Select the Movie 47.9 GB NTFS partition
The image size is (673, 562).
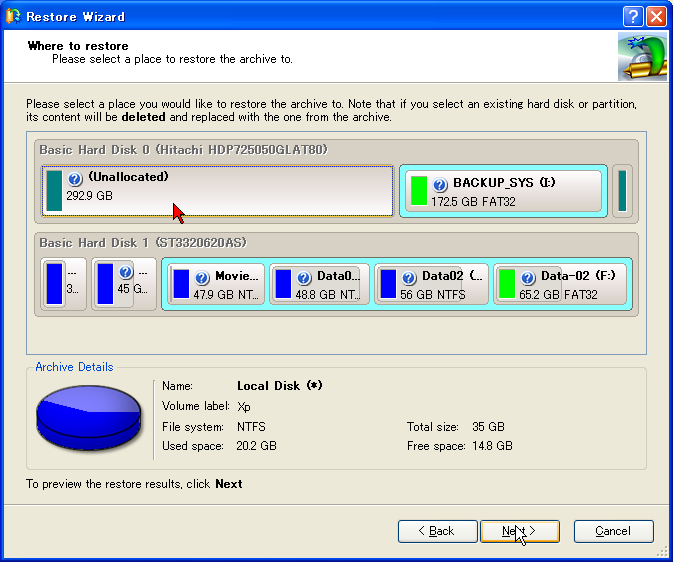tap(216, 284)
